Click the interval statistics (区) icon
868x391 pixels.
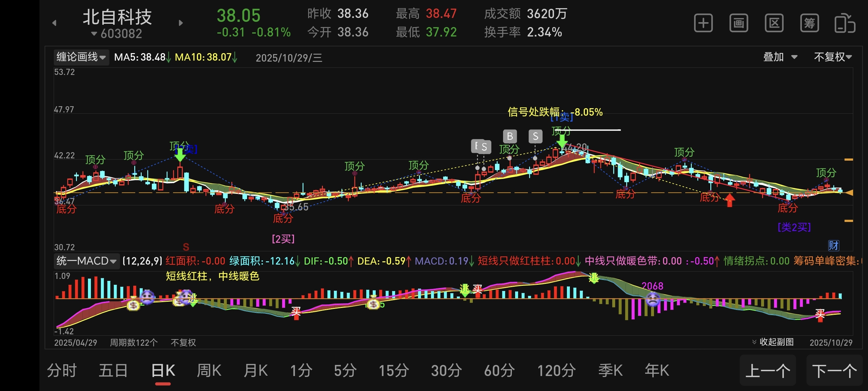click(x=774, y=23)
